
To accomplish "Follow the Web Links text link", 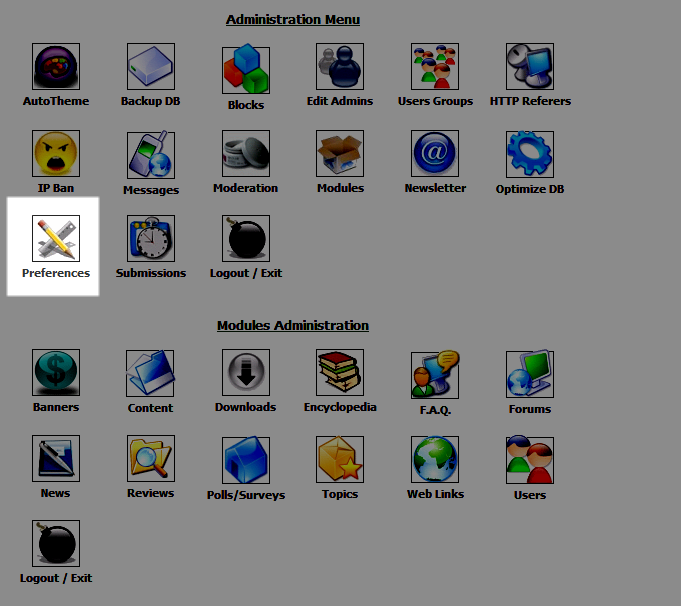I will pos(435,494).
